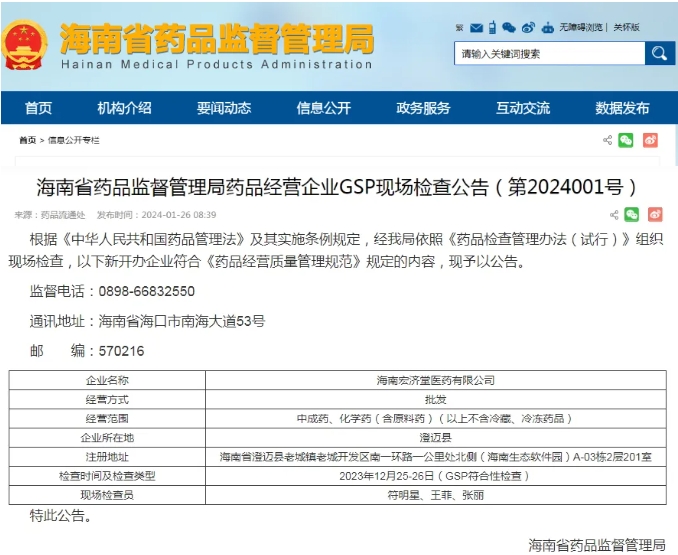The width and height of the screenshot is (678, 555).
Task: Share to Weibo icon in breadcrumb bar
Action: coord(650,140)
